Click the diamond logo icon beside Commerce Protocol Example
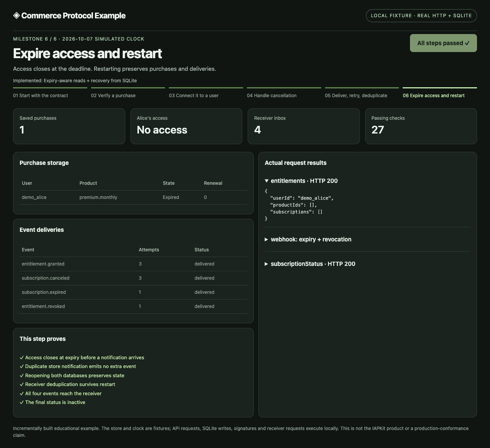 click(x=16, y=15)
